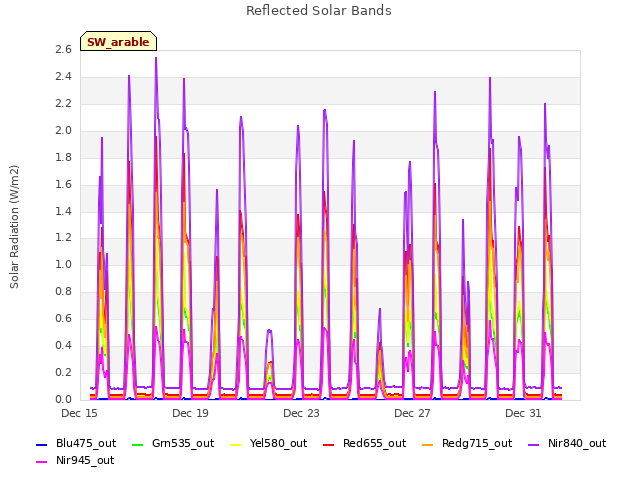Click the 2.6 y-axis tick label
Image resolution: width=640 pixels, height=480 pixels.
click(64, 50)
